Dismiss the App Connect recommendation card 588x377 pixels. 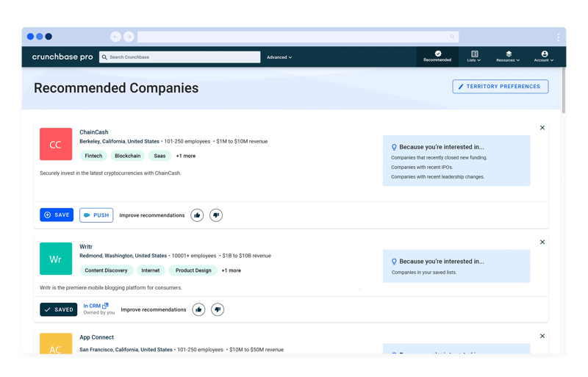click(542, 336)
